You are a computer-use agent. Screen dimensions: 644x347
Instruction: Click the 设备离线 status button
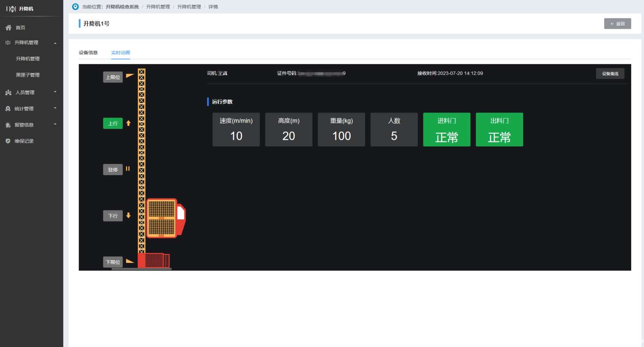(x=610, y=74)
